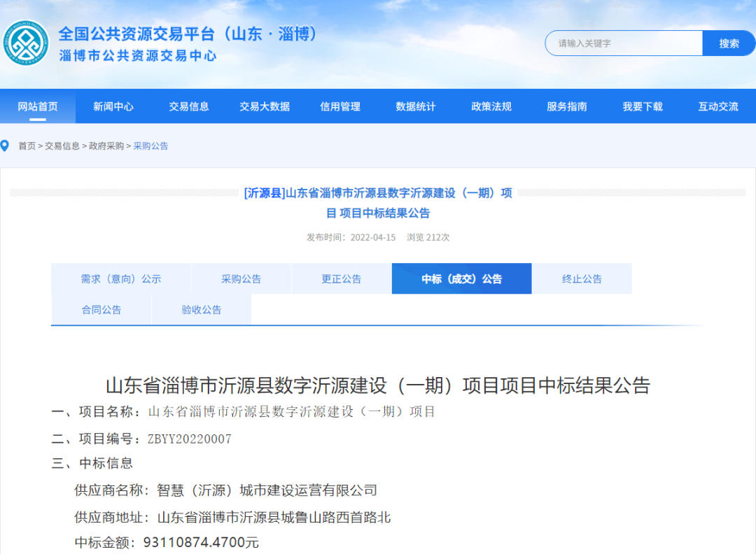
Task: Open the 合同公告 tab
Action: tap(101, 310)
